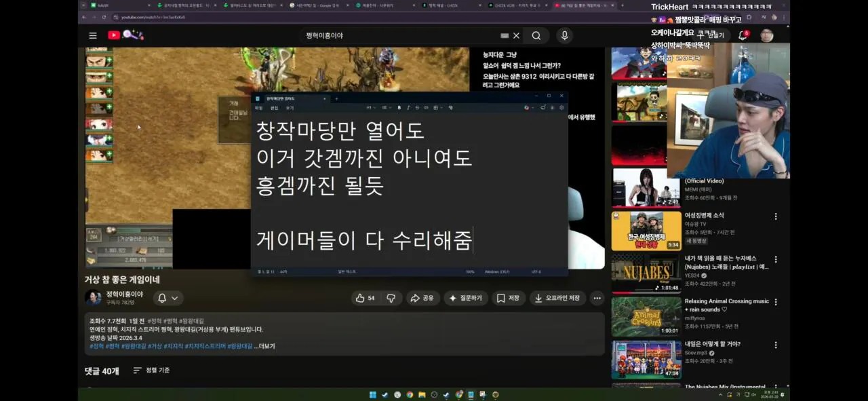Clear the YouTube search box text
This screenshot has height=401, width=868.
pos(516,35)
